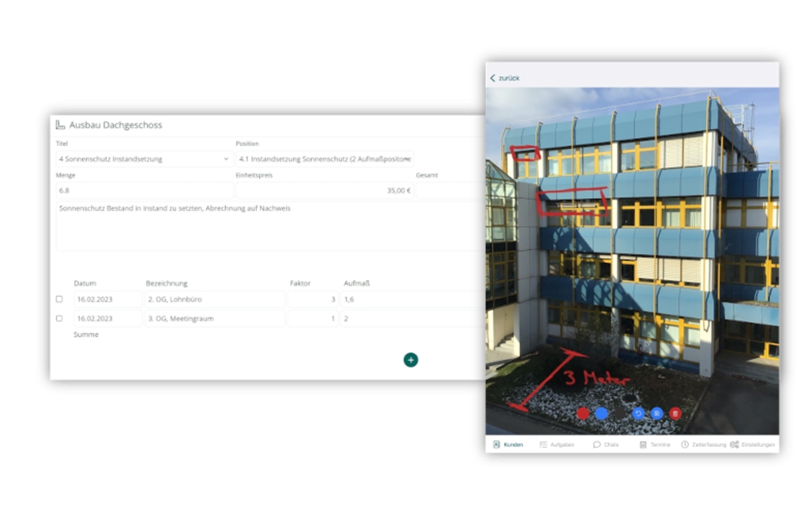Click the Faktor field with value 3
This screenshot has height=516, width=812.
click(313, 299)
